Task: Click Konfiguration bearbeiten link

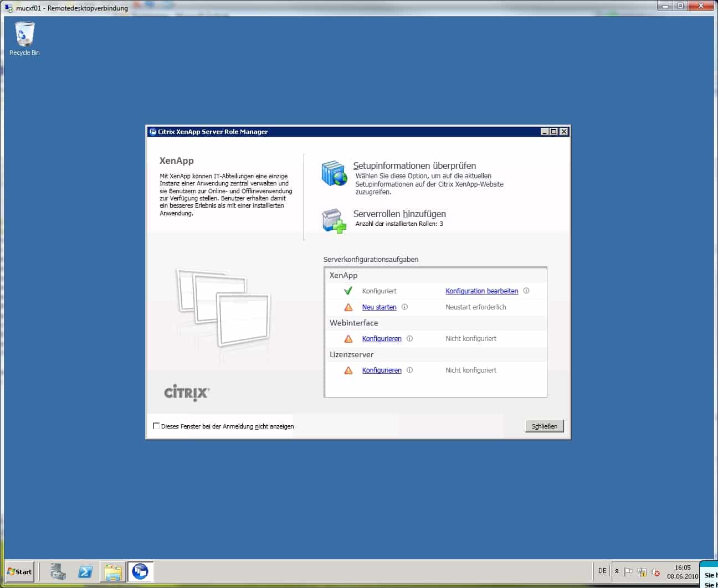Action: 481,291
